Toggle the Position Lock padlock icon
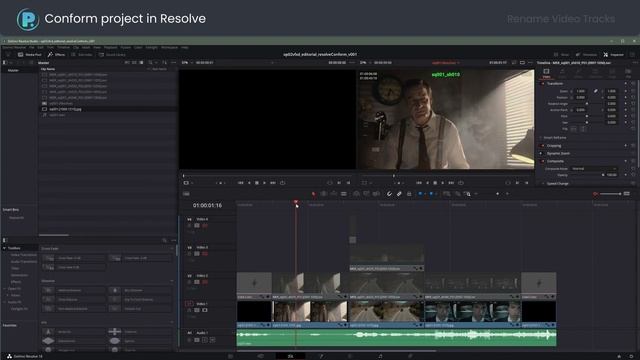640x360 pixels. click(x=409, y=194)
